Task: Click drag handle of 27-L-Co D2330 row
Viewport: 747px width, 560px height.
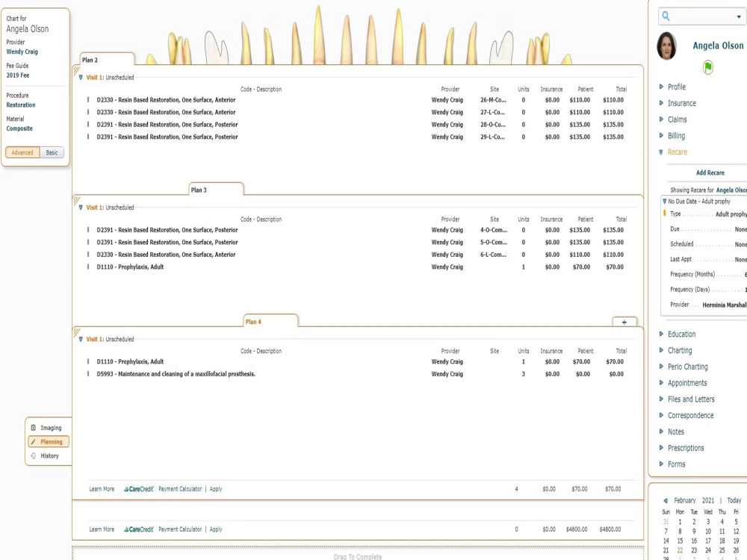Action: (88, 113)
